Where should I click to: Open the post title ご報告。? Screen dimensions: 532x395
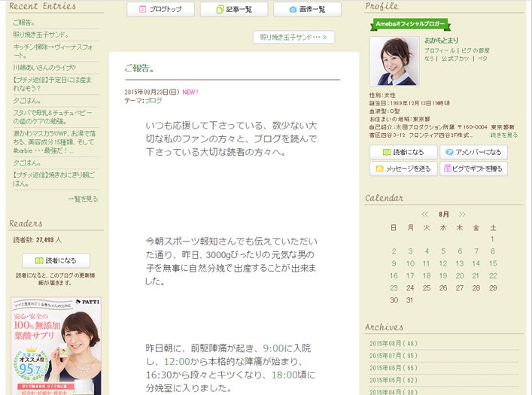(x=139, y=68)
